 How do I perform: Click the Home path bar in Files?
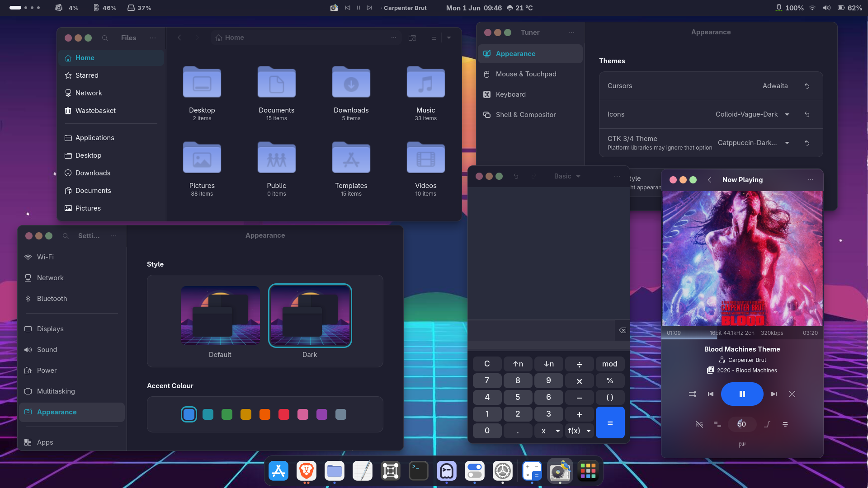306,38
